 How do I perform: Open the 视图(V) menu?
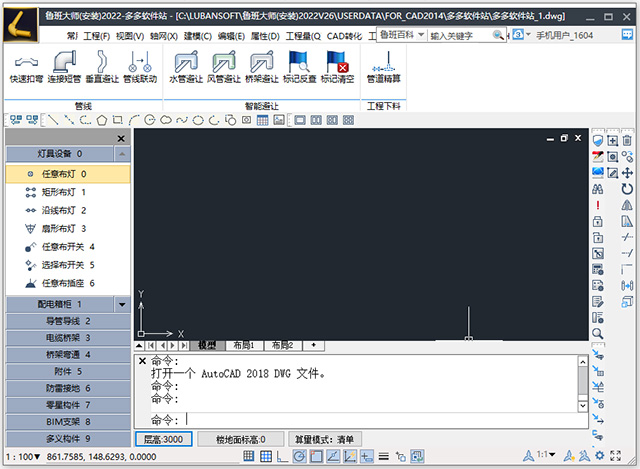tap(130, 36)
